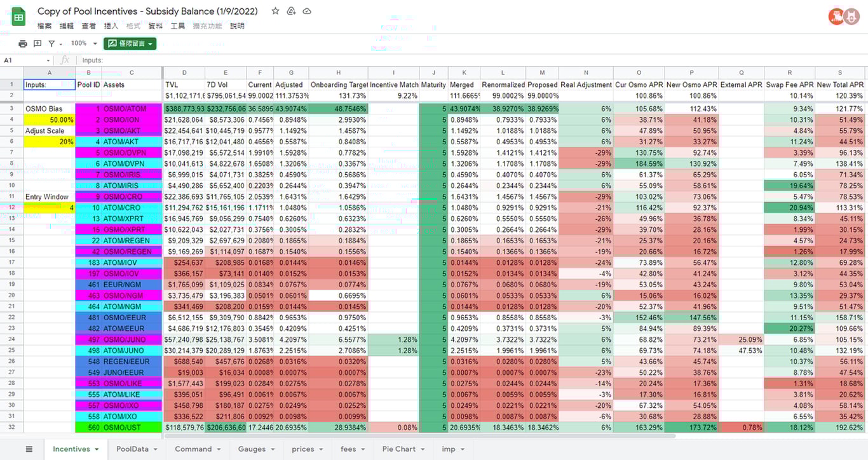Select the Onboarding Target heading cell
Viewport: 868px width, 460px height.
click(338, 85)
